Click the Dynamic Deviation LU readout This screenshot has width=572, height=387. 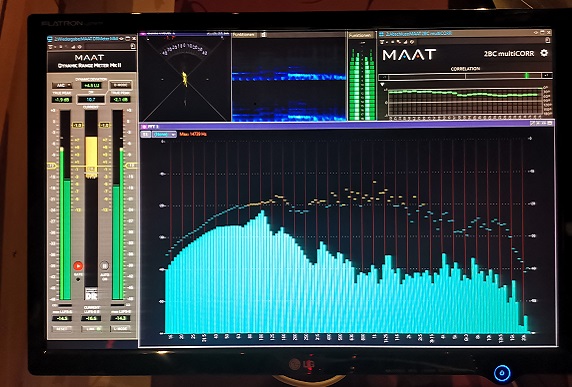[91, 86]
